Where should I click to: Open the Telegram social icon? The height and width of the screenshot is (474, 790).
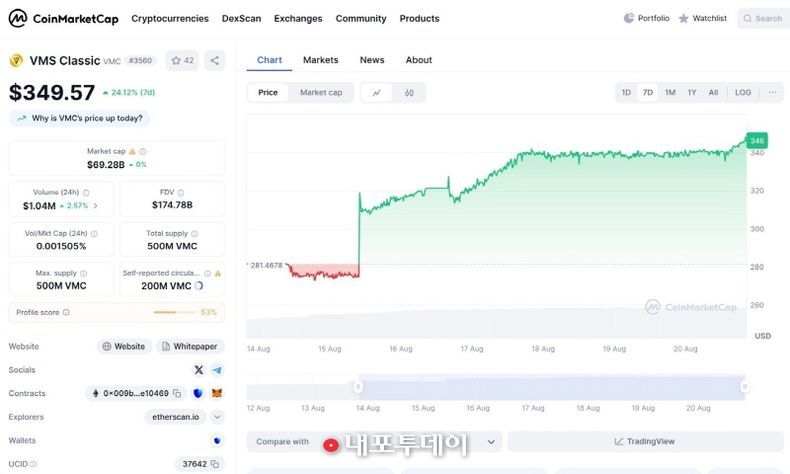pos(217,370)
